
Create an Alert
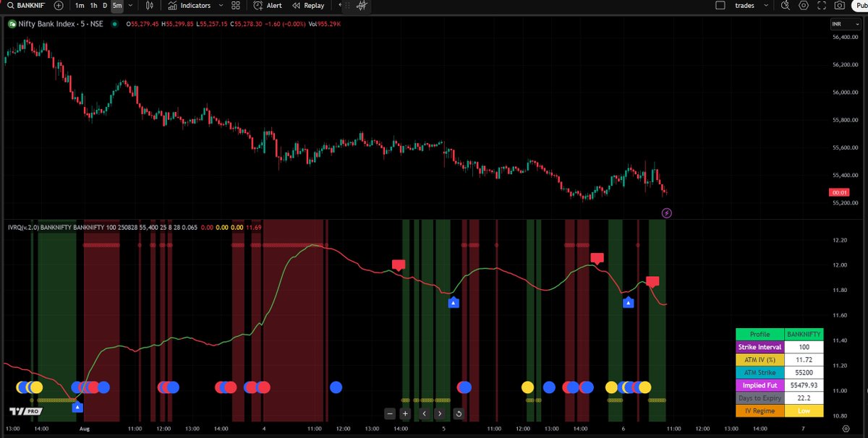(x=268, y=5)
